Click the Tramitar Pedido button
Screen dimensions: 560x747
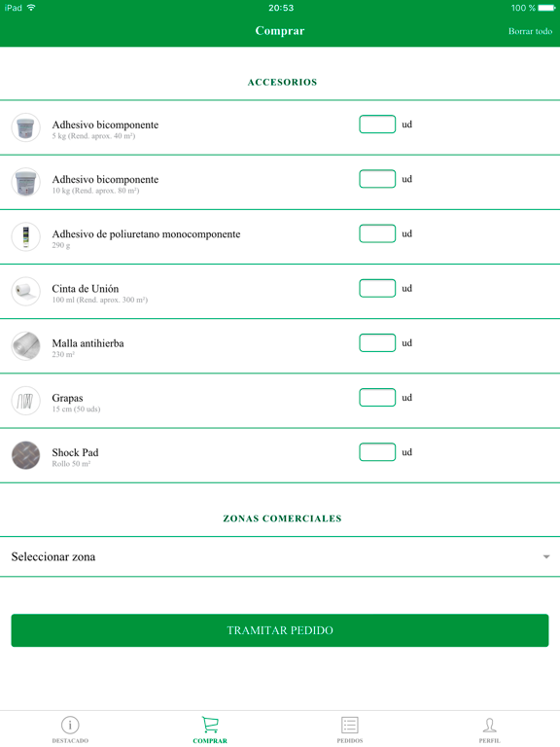click(280, 630)
